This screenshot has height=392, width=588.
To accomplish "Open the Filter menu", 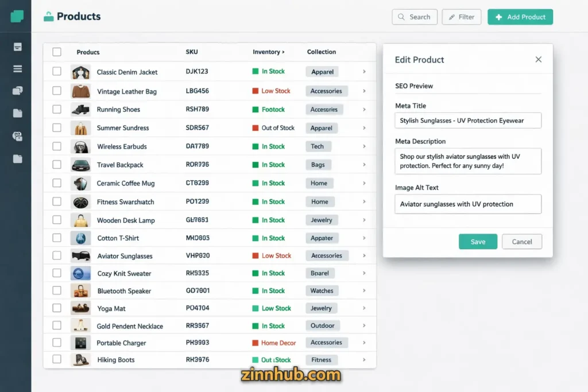I will (x=461, y=17).
